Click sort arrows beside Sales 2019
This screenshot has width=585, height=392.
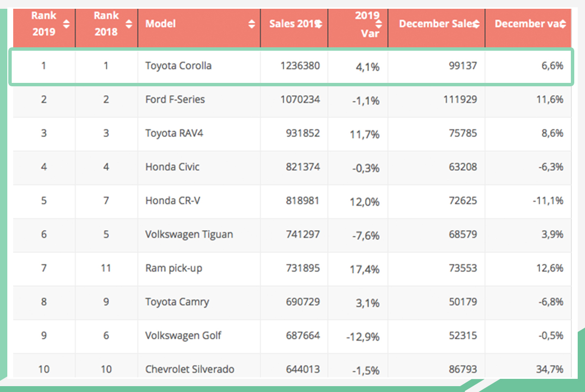(318, 24)
